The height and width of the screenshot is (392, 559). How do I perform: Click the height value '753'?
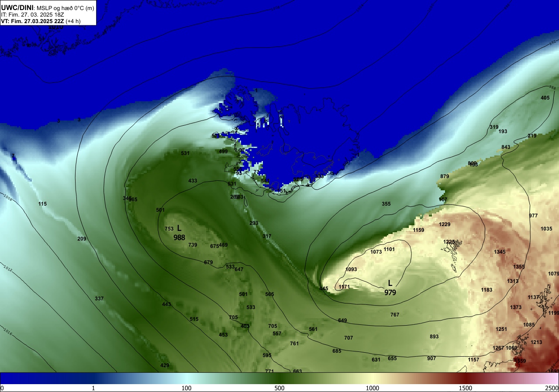(169, 229)
